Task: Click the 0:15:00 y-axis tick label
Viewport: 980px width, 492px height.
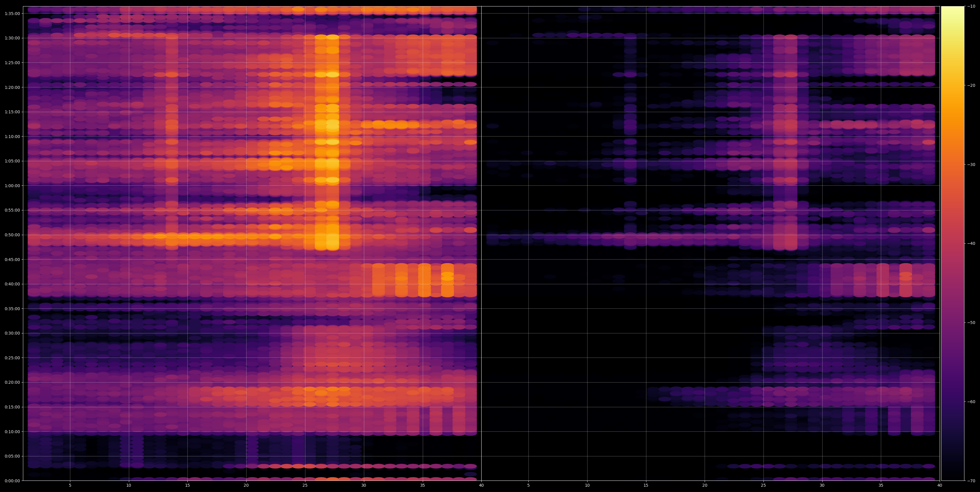Action: 12,407
